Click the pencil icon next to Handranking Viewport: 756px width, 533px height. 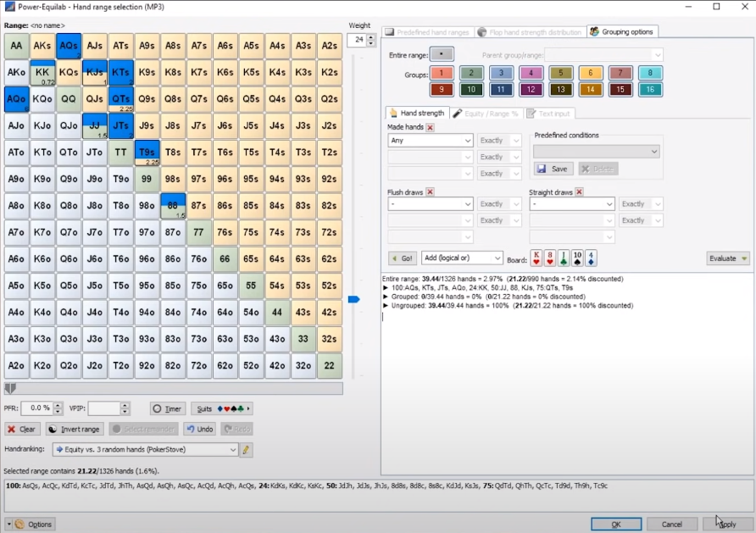click(x=247, y=450)
